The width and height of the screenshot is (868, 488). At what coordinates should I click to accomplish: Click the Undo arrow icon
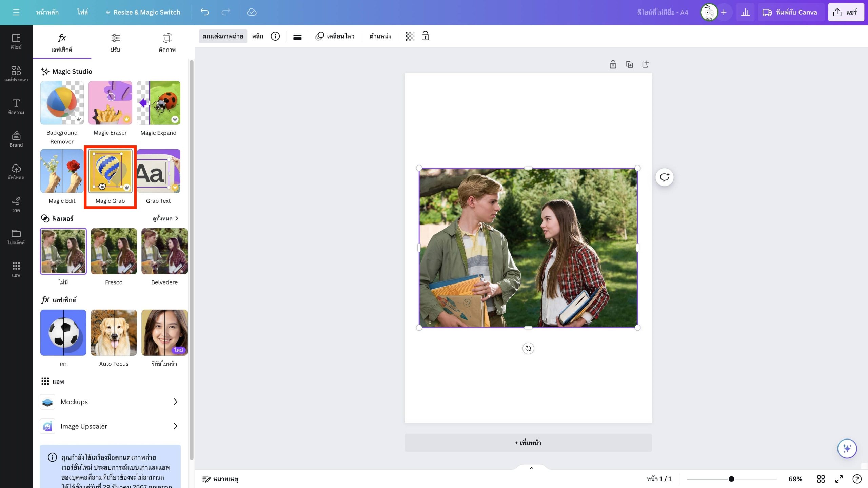tap(204, 12)
